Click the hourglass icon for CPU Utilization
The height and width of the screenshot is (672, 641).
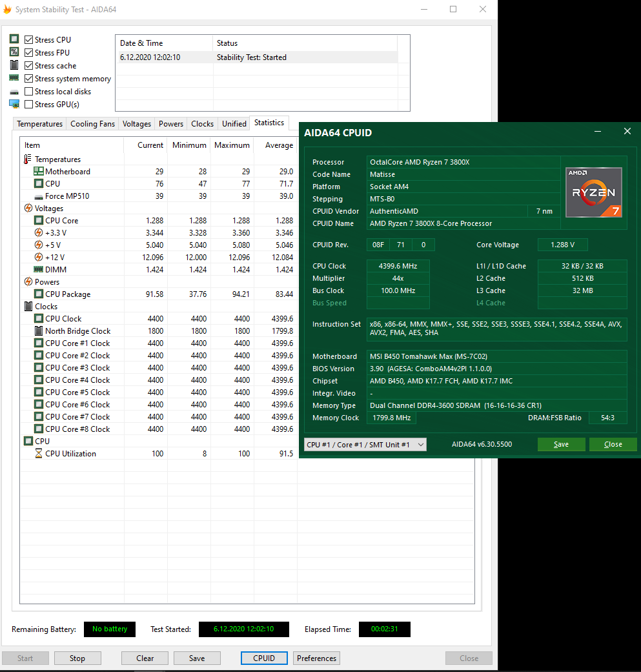[x=39, y=453]
